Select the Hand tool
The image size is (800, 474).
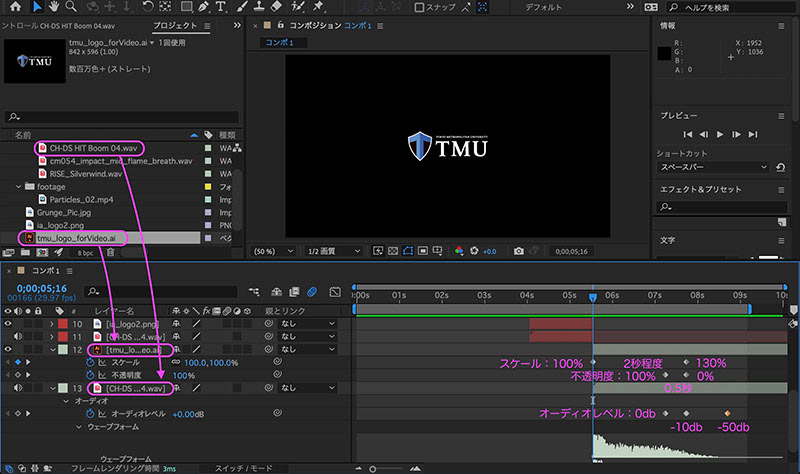(54, 6)
